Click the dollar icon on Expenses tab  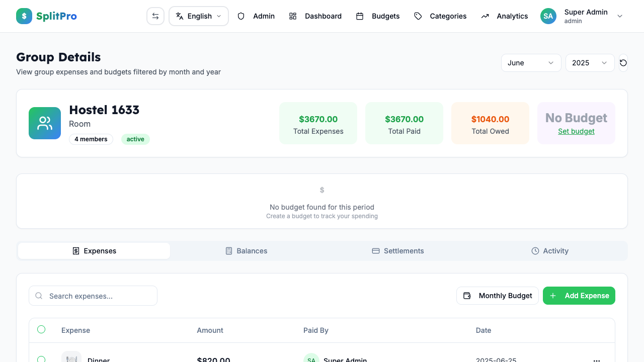(x=76, y=250)
